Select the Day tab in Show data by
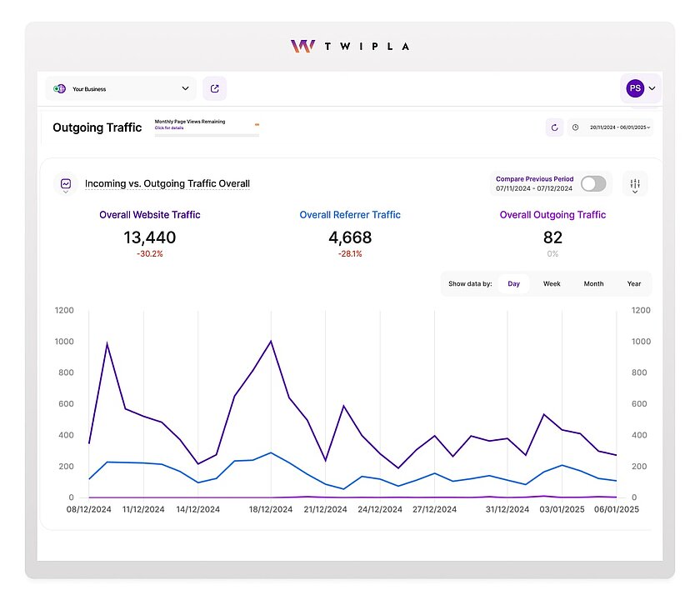This screenshot has height=600, width=700. point(513,283)
